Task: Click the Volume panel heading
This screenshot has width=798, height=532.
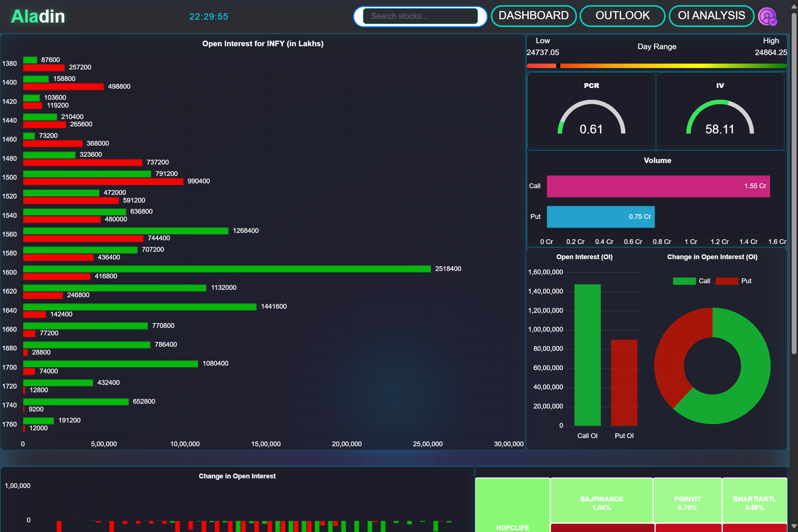Action: pos(657,160)
